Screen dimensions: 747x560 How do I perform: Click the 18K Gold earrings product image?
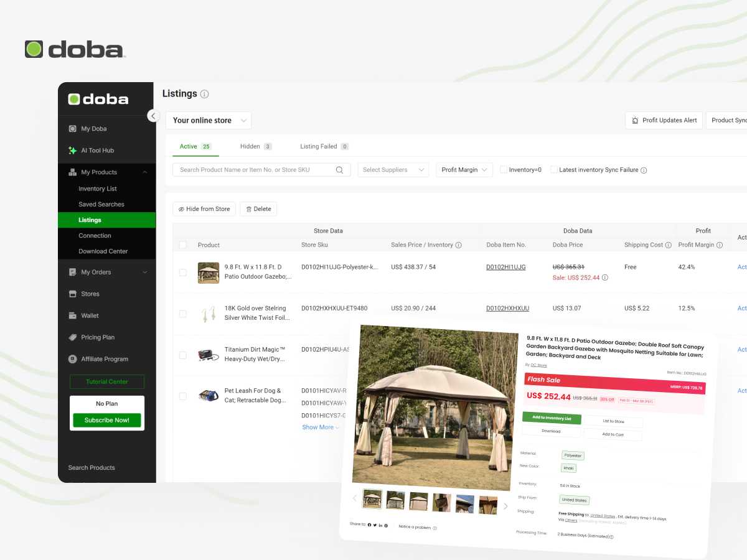(209, 314)
